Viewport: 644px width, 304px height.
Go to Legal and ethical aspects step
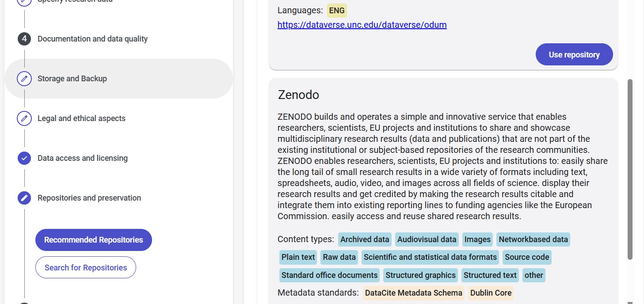[81, 118]
